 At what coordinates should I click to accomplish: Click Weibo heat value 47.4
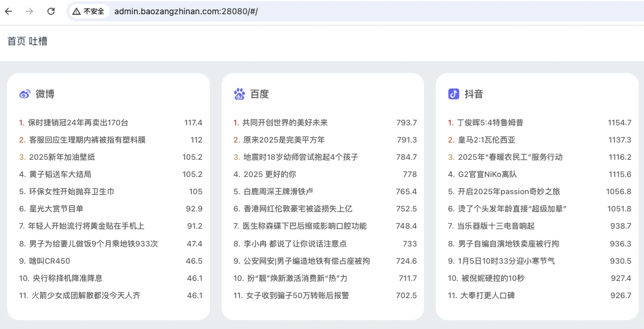pos(195,244)
